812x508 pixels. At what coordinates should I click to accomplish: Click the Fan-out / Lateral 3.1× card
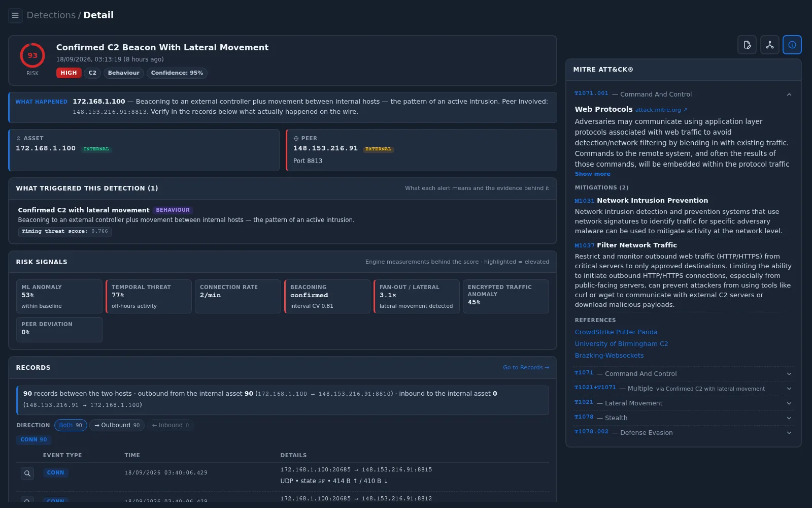click(x=417, y=297)
